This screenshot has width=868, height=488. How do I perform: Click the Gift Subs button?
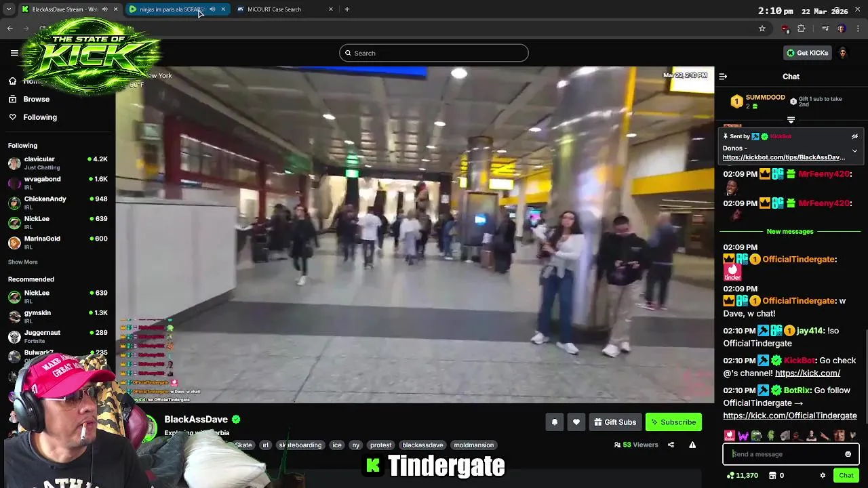click(x=615, y=422)
